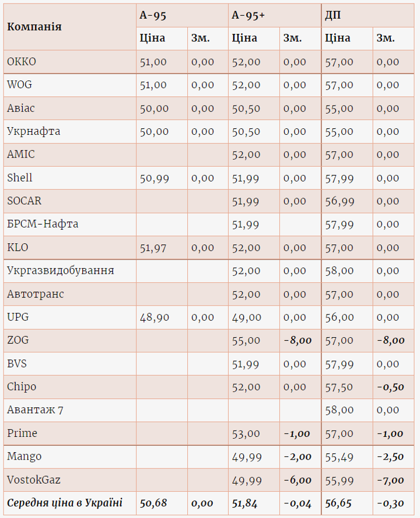
Task: Click the Укргазвидобування row name
Action: click(61, 271)
